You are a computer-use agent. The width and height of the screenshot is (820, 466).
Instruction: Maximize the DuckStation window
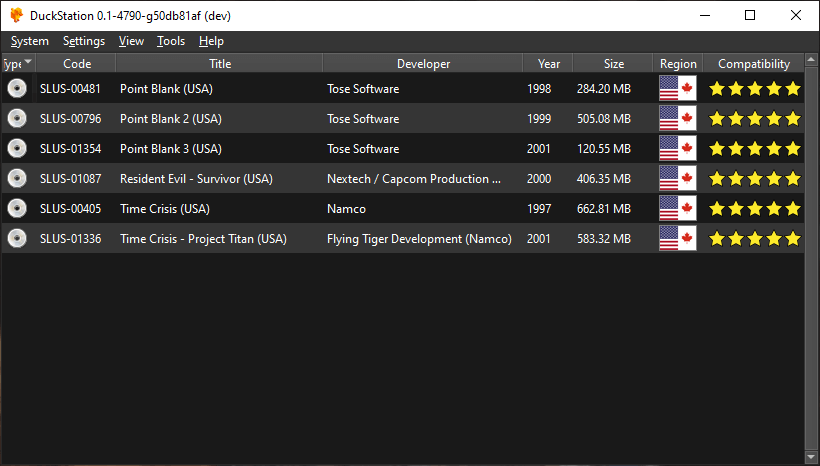750,15
